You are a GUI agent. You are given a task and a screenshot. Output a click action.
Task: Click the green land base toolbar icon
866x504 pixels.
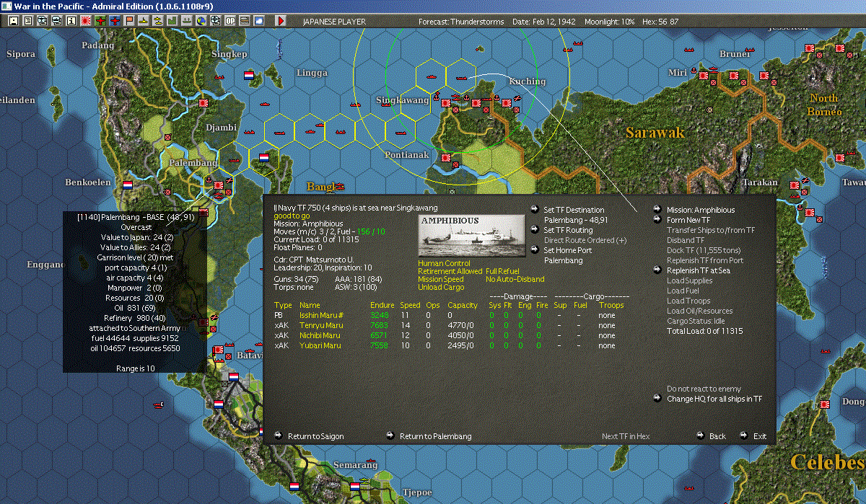tap(172, 21)
